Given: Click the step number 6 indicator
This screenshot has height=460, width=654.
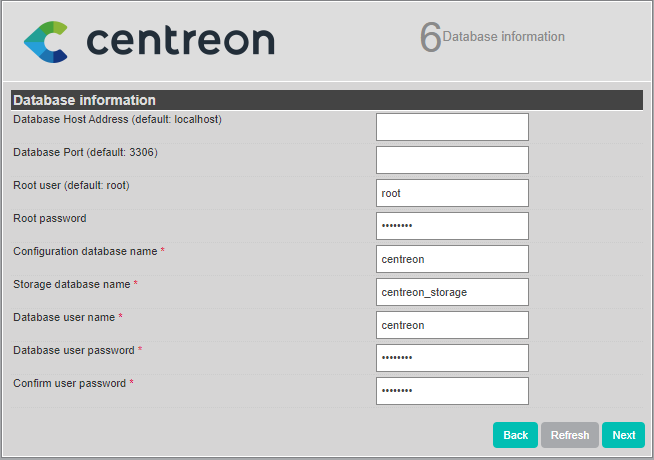Looking at the screenshot, I should pyautogui.click(x=430, y=38).
